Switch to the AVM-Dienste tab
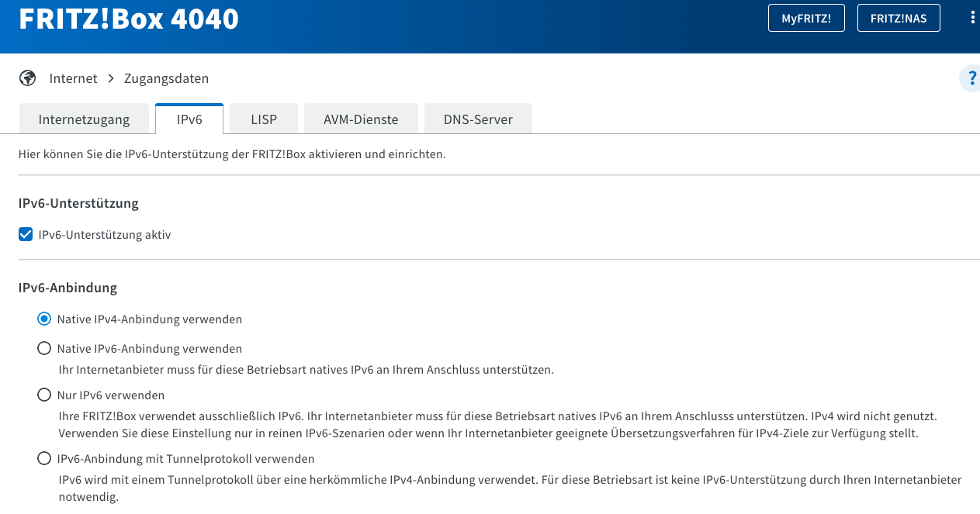Image resolution: width=980 pixels, height=514 pixels. click(361, 119)
